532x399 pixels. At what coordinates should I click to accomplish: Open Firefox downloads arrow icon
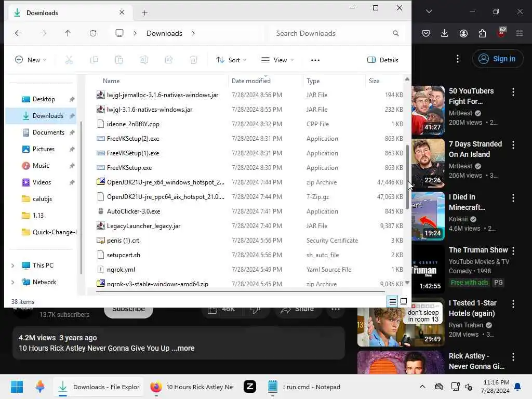445,33
